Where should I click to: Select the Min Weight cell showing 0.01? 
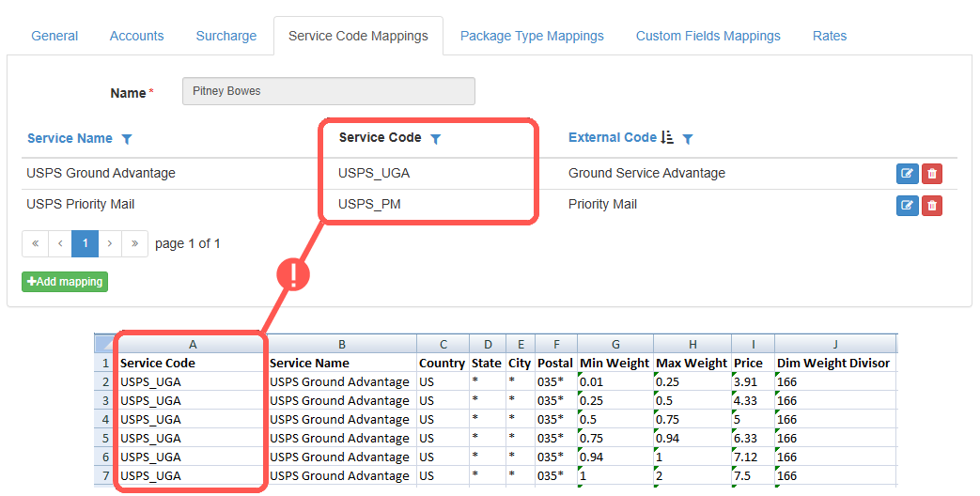point(615,381)
